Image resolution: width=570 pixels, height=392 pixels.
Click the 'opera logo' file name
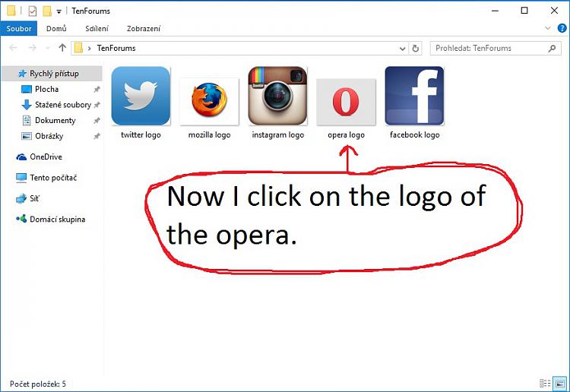pos(346,134)
